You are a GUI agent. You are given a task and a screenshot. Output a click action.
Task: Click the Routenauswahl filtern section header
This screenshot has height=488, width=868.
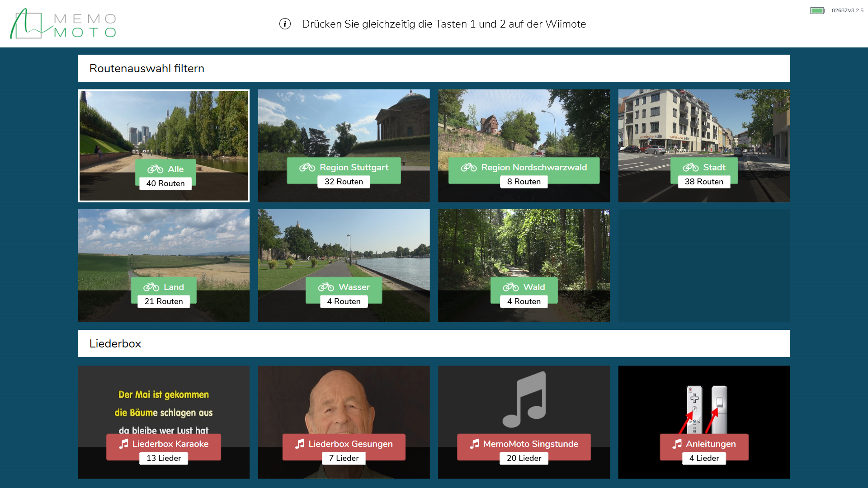[147, 68]
